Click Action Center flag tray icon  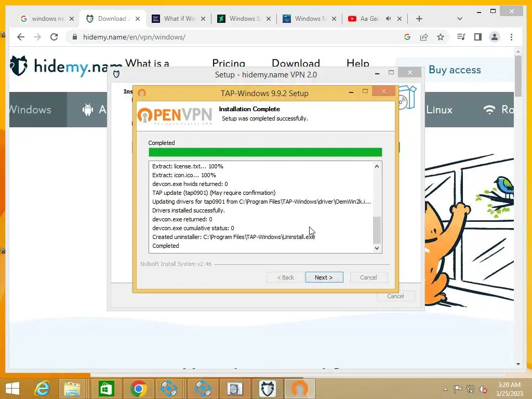coord(458,389)
